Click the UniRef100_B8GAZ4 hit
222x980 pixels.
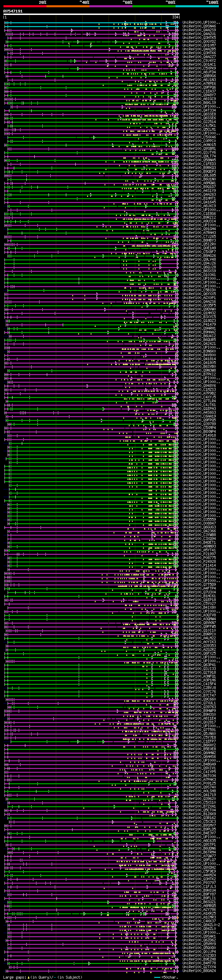coord(199,971)
